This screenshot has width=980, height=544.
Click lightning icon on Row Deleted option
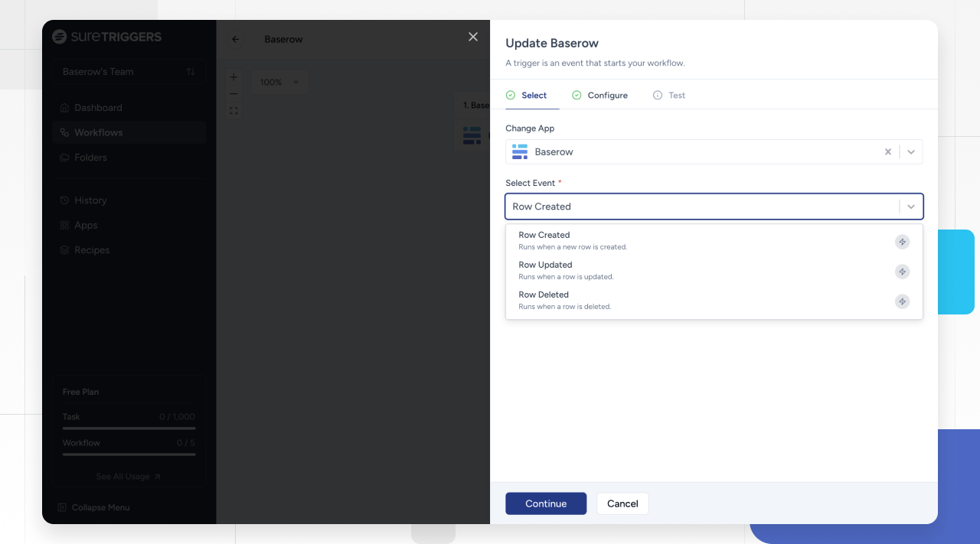click(x=903, y=301)
